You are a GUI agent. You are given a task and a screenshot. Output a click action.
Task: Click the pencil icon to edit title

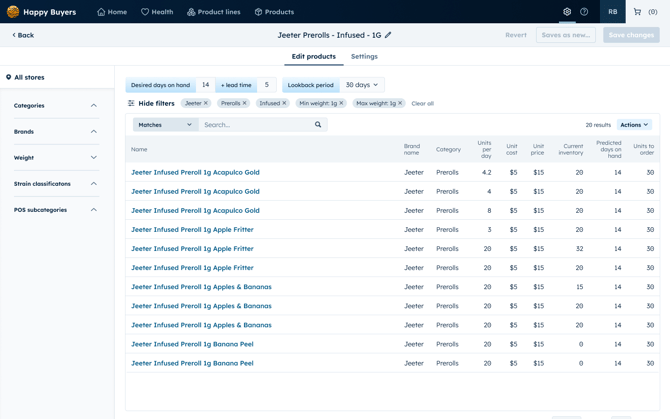pyautogui.click(x=388, y=35)
